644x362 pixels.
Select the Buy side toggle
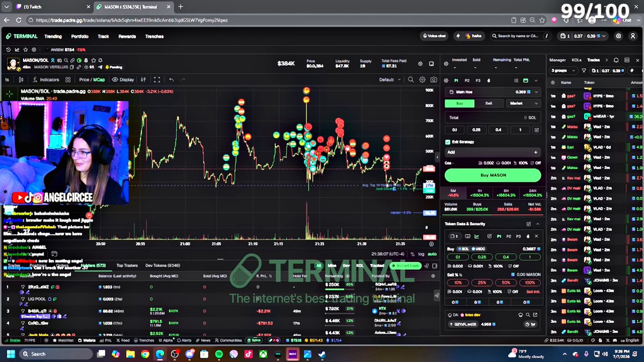(459, 103)
